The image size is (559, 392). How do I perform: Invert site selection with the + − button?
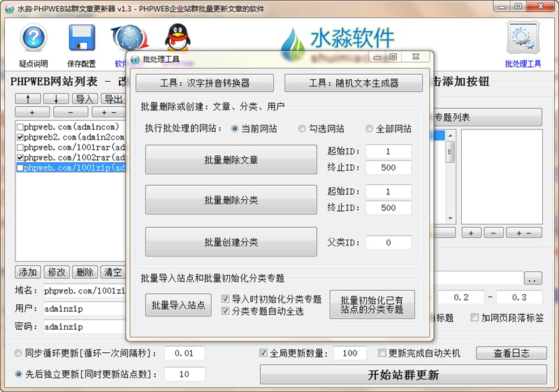pyautogui.click(x=109, y=112)
